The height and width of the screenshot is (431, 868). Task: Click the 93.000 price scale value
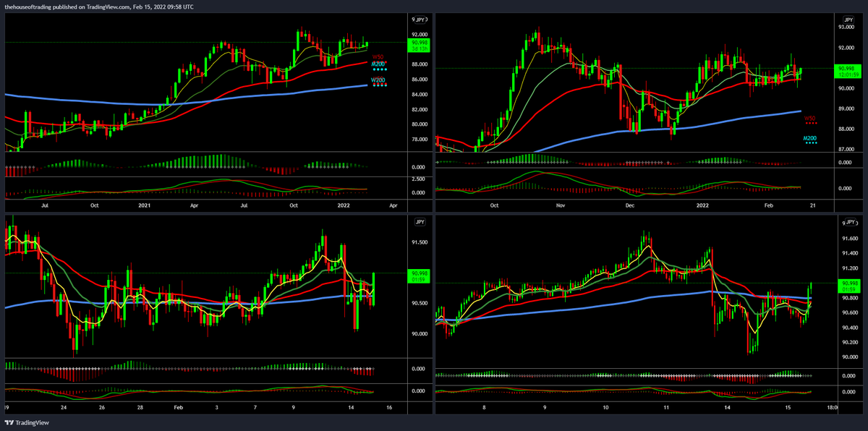pos(847,27)
